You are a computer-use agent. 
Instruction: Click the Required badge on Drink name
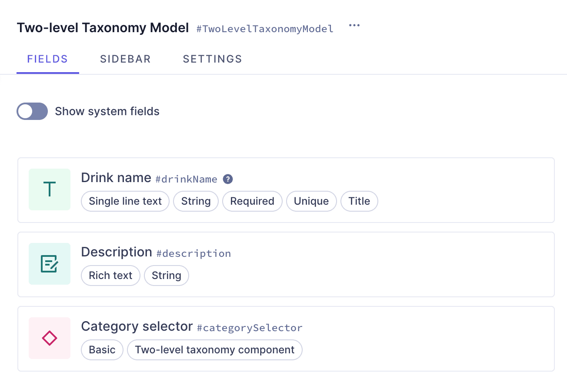(x=252, y=201)
